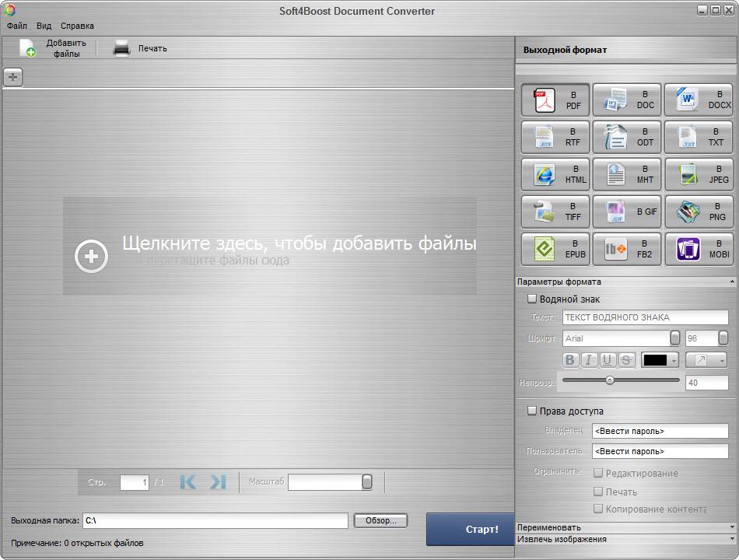Screen dimensions: 739x560
Task: Toggle italic watermark text
Action: click(x=588, y=360)
